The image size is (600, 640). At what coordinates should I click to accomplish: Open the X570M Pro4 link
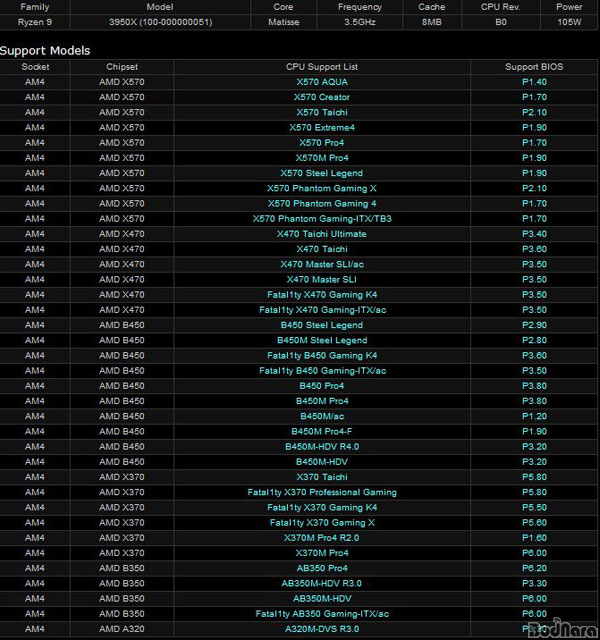tap(322, 158)
